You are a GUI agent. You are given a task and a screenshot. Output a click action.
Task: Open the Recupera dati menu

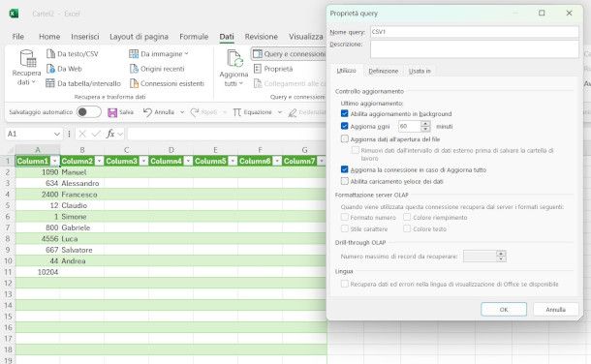pos(26,68)
